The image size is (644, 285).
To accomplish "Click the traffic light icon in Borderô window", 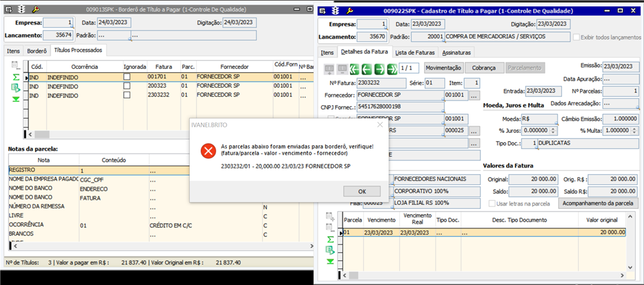I will coord(21,10).
